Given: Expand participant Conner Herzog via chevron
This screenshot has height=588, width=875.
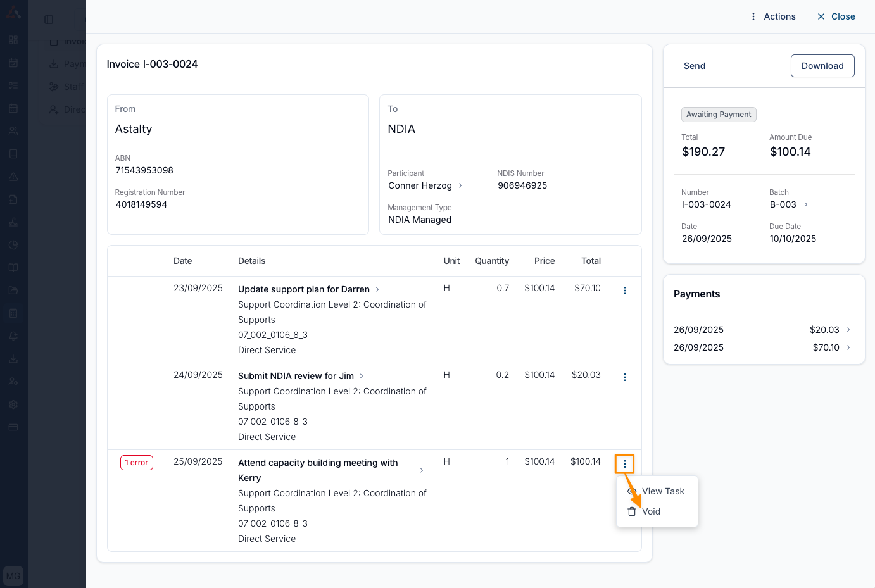Looking at the screenshot, I should 460,185.
